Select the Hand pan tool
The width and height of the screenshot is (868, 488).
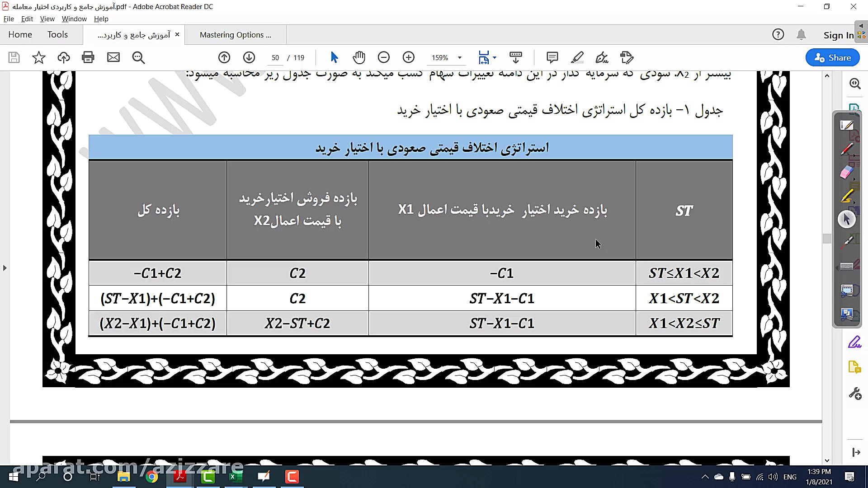click(359, 57)
